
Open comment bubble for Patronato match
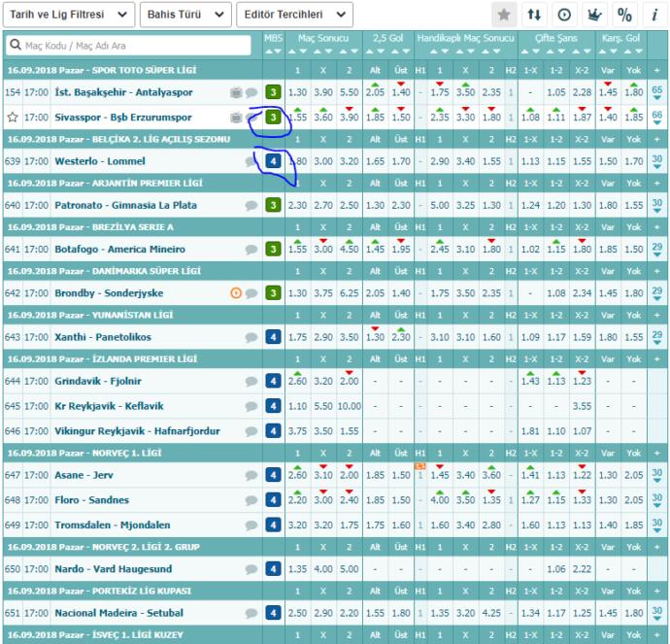251,206
